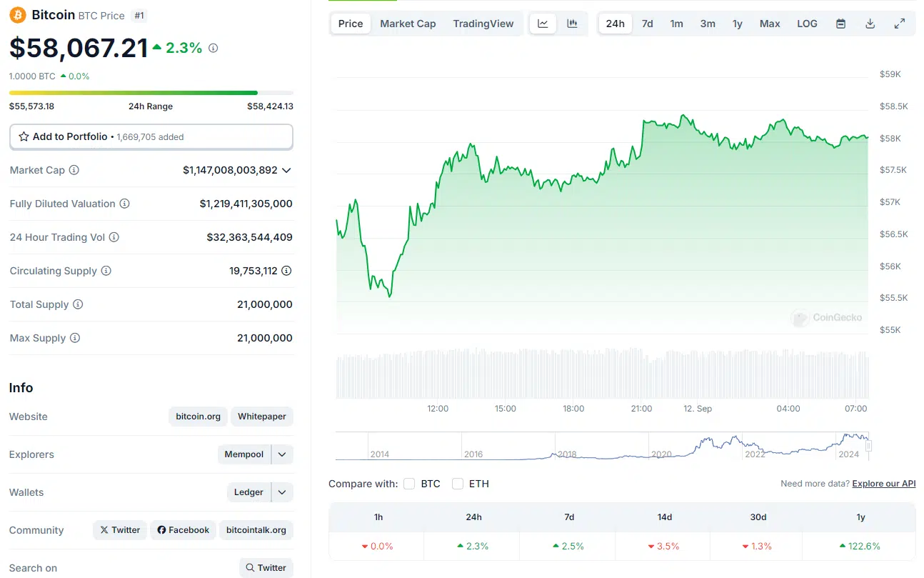Switch to candlestick chart icon
Image resolution: width=924 pixels, height=578 pixels.
click(x=572, y=24)
